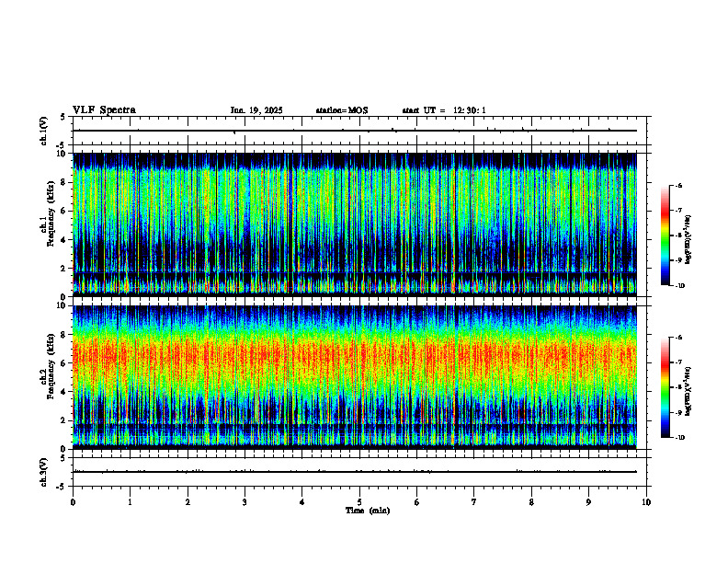Select the date text "Jan. 19, 2025"
The height and width of the screenshot is (563, 728).
pos(256,110)
